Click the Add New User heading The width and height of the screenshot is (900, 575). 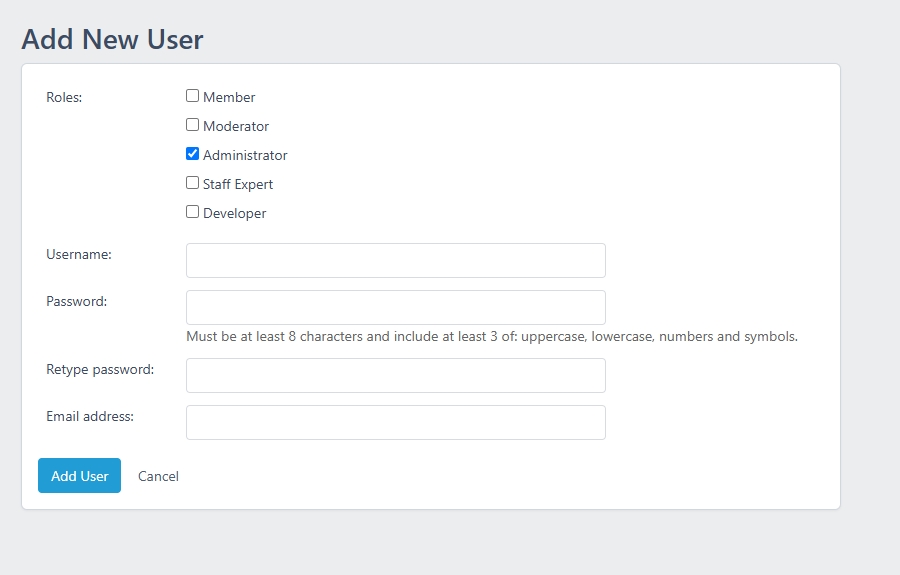[112, 40]
